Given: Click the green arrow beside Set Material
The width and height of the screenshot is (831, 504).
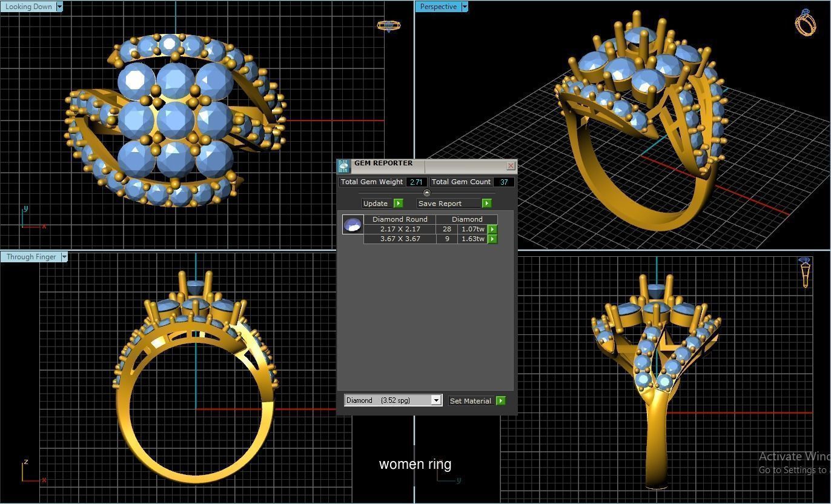Looking at the screenshot, I should pos(501,401).
